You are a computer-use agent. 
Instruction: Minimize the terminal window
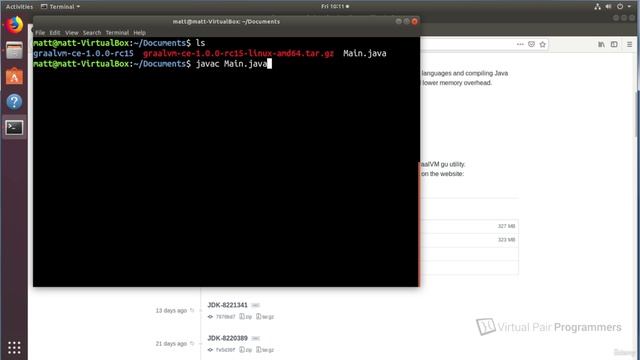[399, 21]
